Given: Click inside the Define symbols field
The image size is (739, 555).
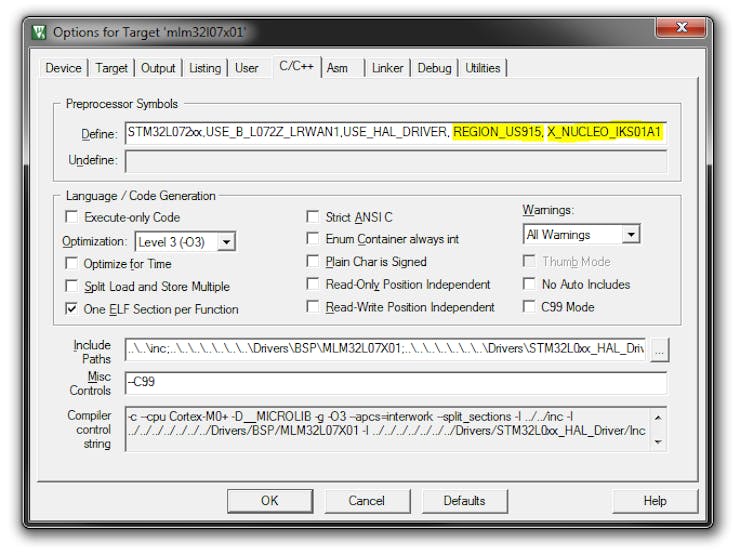Looking at the screenshot, I should click(396, 133).
